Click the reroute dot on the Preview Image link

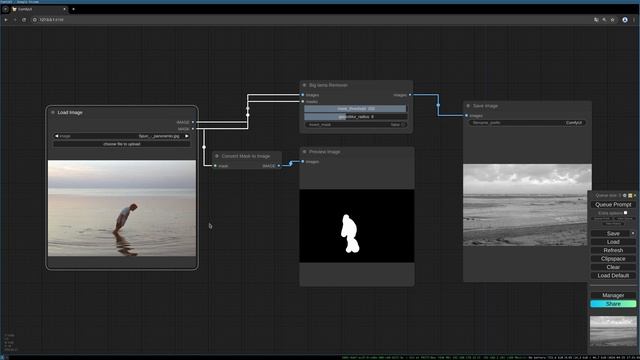(x=291, y=163)
